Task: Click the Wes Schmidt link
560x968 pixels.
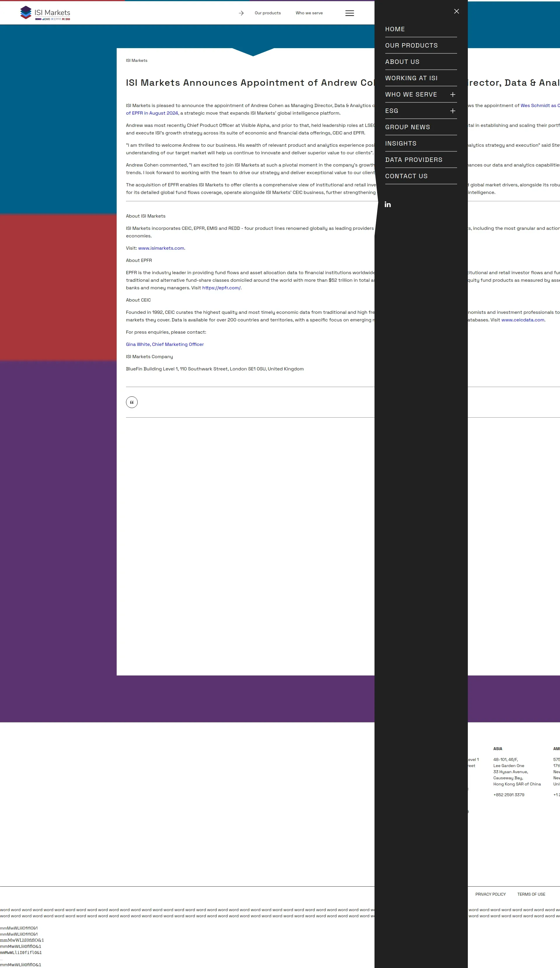Action: pos(540,106)
